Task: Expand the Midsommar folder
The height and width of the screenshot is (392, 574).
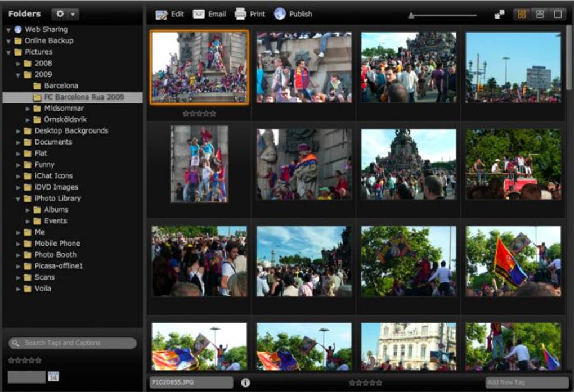Action: click(28, 109)
